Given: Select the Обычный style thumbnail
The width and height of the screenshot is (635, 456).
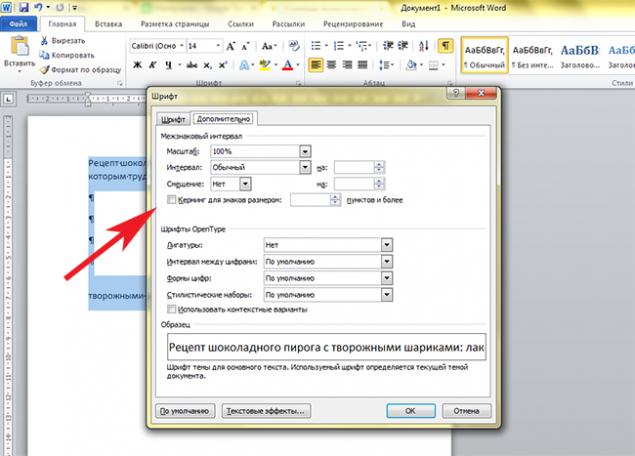Looking at the screenshot, I should (x=484, y=55).
